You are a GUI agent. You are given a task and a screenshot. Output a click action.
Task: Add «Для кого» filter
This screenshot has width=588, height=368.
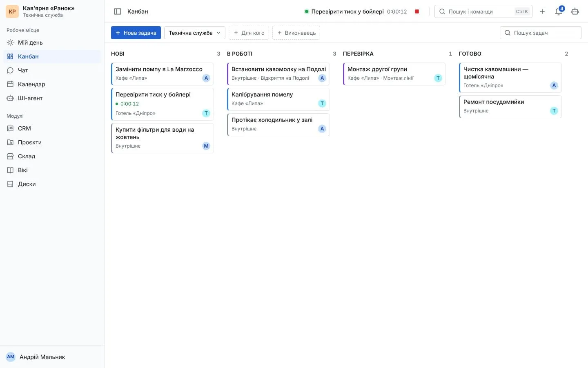coord(249,33)
